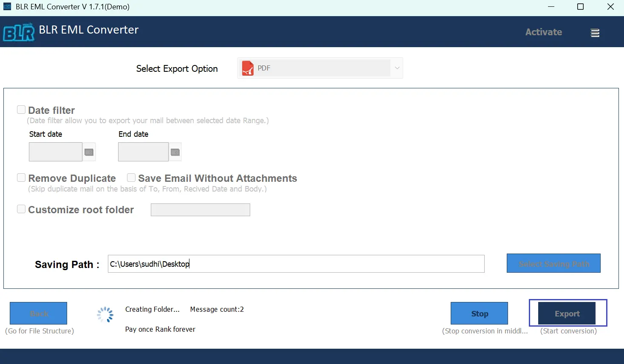624x364 pixels.
Task: Click the Select Saving Path button
Action: tap(553, 263)
